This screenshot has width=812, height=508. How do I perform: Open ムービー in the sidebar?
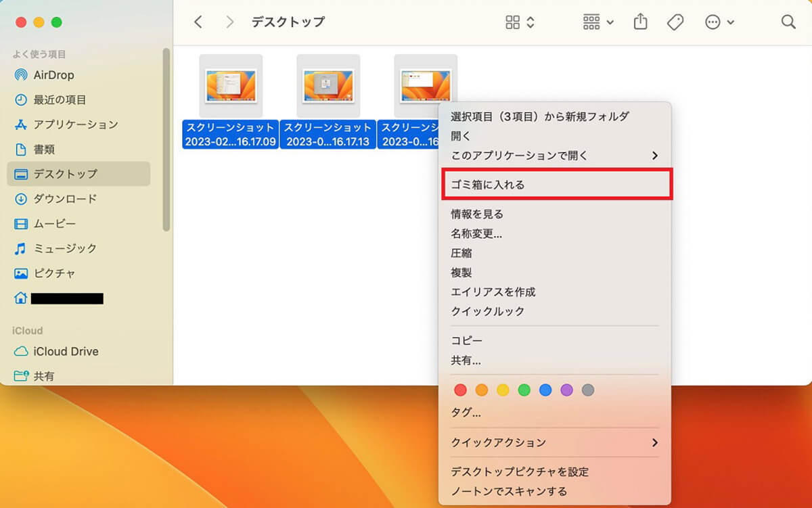click(78, 224)
